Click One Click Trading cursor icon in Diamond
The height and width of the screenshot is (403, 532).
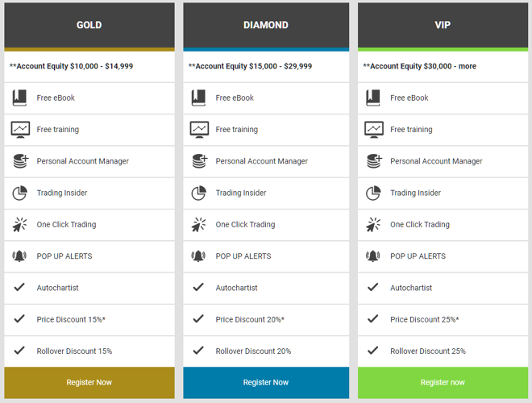(x=199, y=225)
